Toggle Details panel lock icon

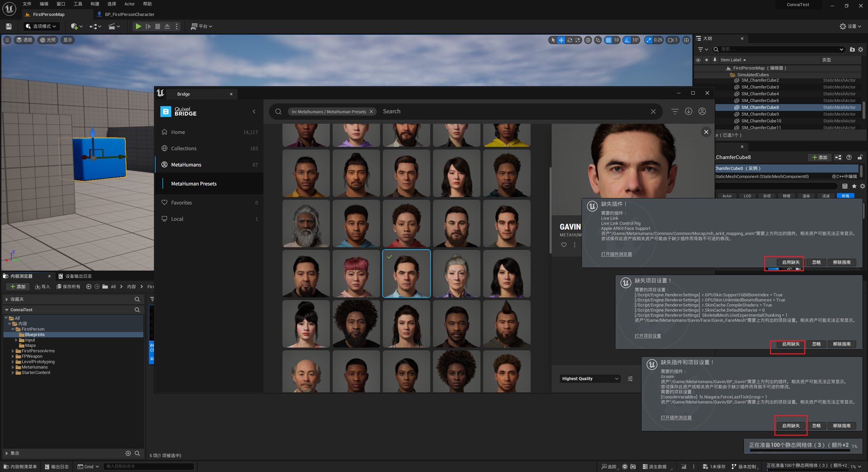pos(860,157)
